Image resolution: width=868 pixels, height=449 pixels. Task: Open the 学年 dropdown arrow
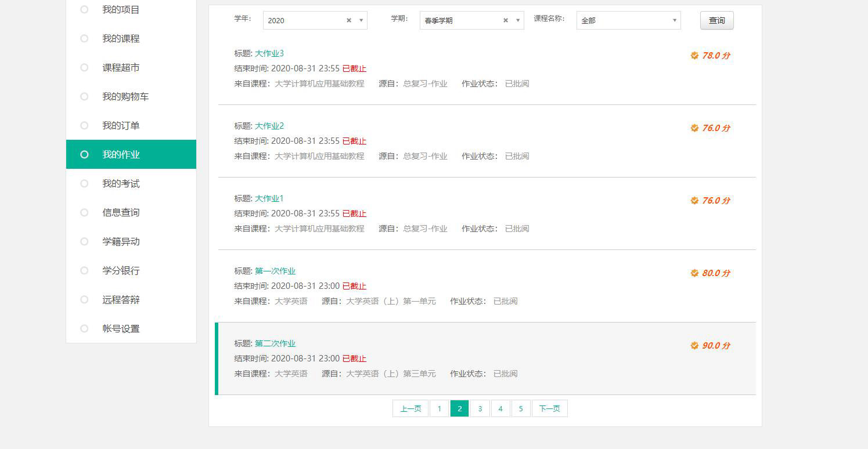click(361, 20)
